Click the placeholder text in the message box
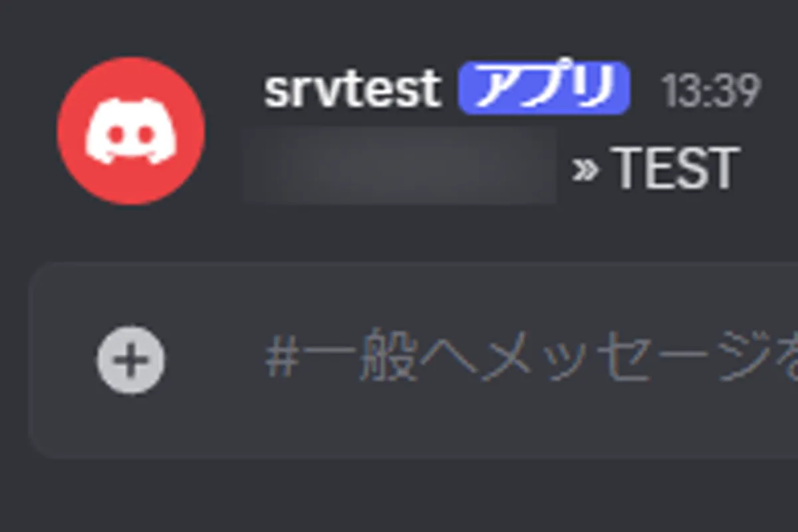The image size is (798, 532). [x=532, y=360]
